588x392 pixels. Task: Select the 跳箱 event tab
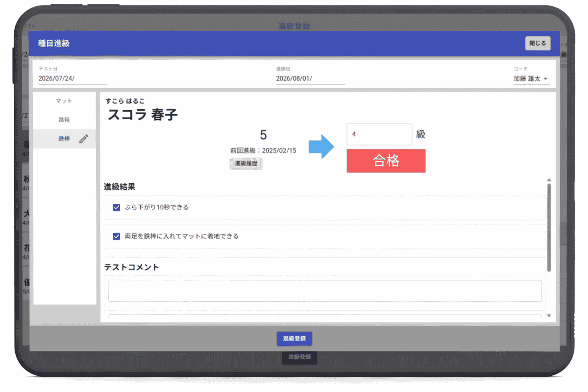(64, 120)
